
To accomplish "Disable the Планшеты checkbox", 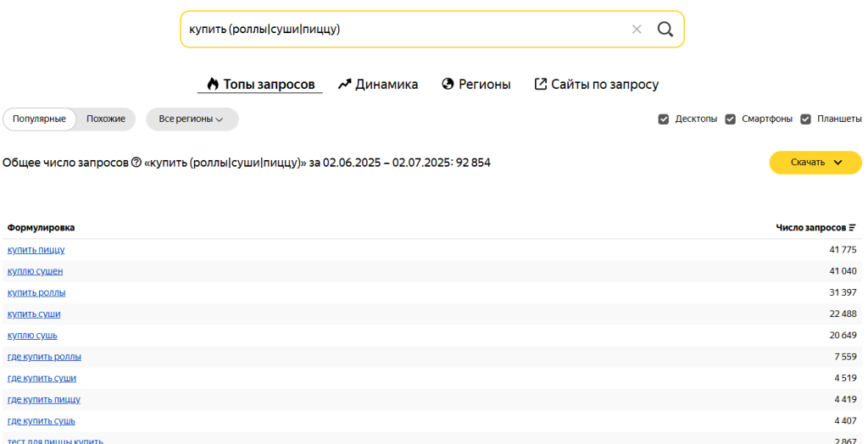I will [805, 119].
